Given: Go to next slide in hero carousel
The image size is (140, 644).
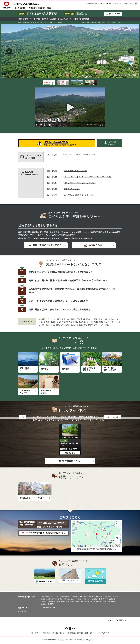Looking at the screenshot, I should click(x=131, y=51).
